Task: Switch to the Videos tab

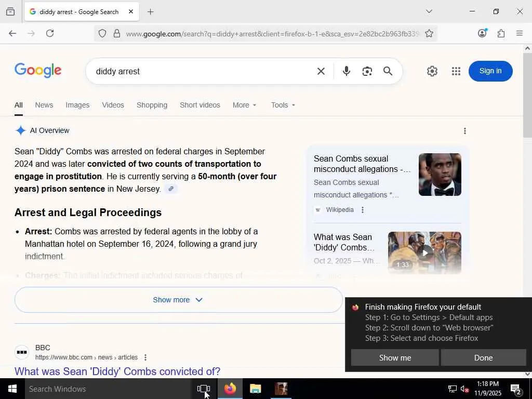Action: click(113, 105)
